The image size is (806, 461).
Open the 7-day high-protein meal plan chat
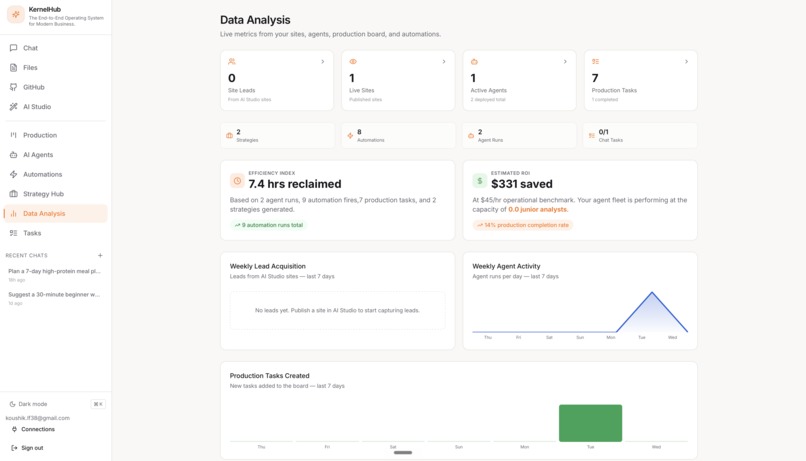coord(54,275)
